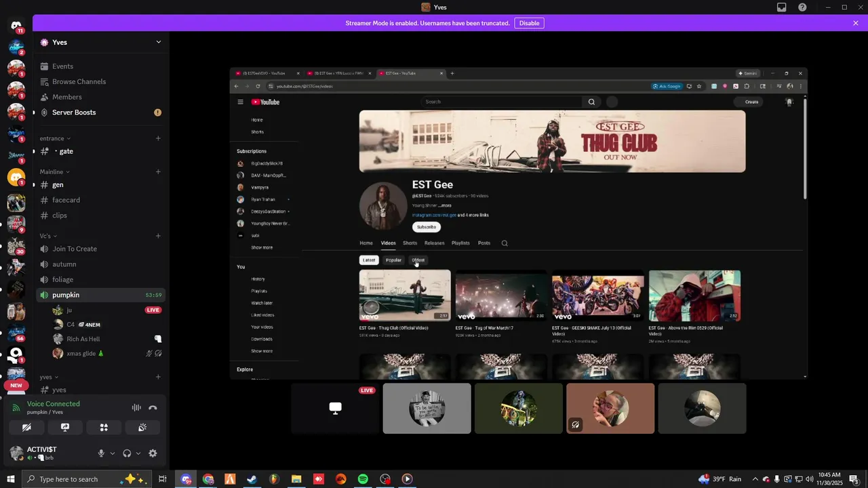Viewport: 868px width, 488px height.
Task: Open the gen text channel
Action: pos(101,184)
